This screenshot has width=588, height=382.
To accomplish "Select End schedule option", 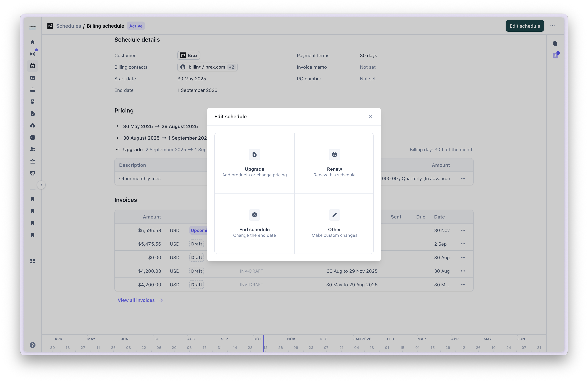I will coord(254,224).
